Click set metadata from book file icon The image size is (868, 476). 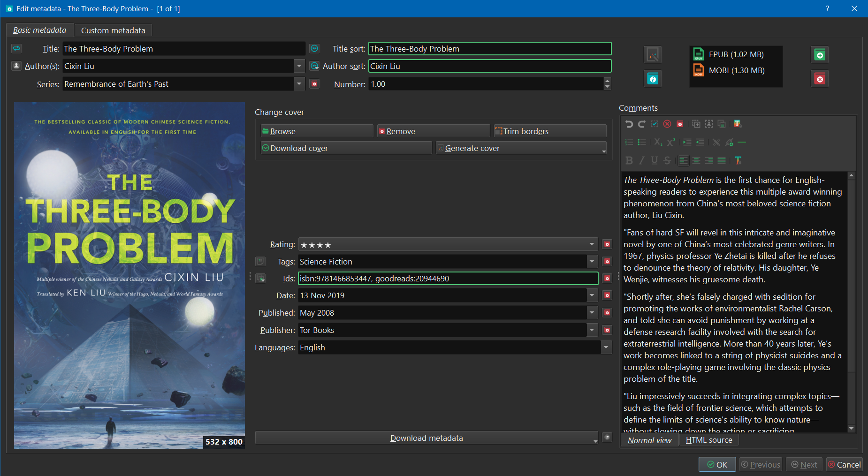[x=652, y=79]
